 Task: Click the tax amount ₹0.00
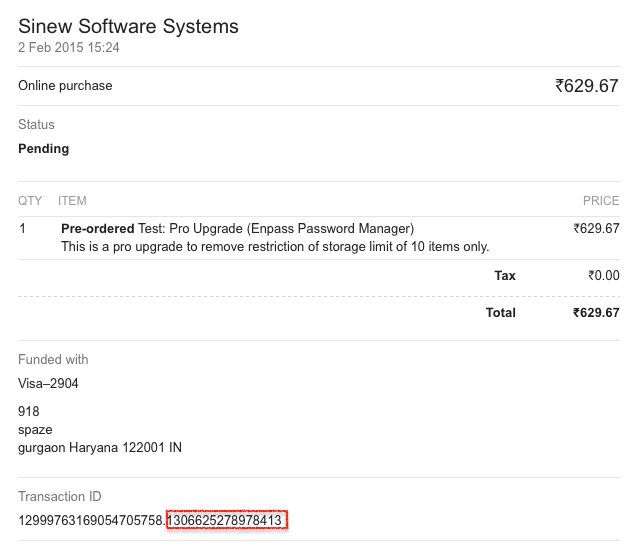point(604,276)
